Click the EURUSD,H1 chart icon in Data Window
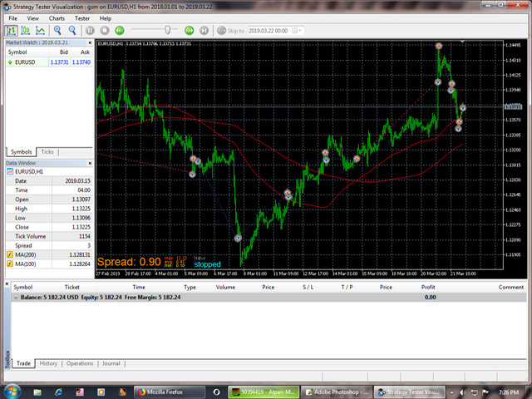 (10, 172)
